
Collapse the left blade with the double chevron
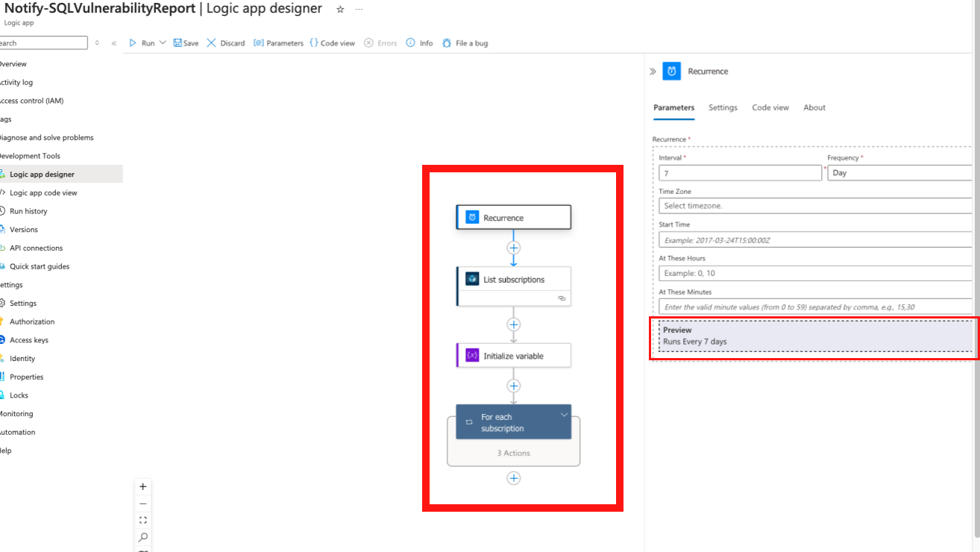[x=113, y=43]
